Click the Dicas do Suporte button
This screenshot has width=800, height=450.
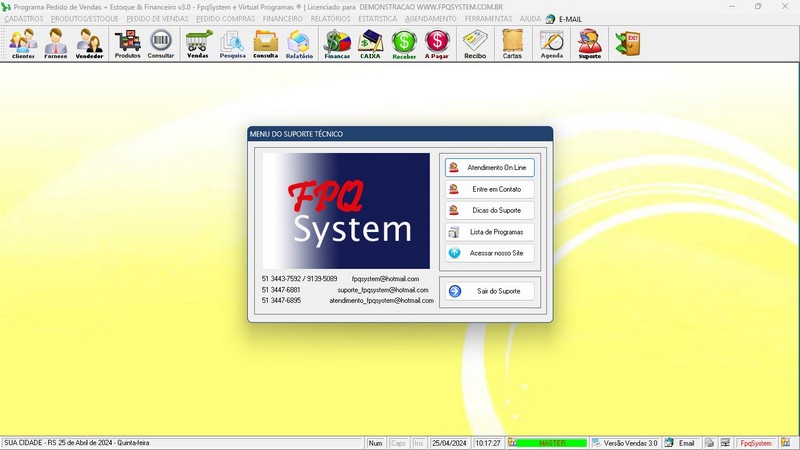tap(489, 210)
